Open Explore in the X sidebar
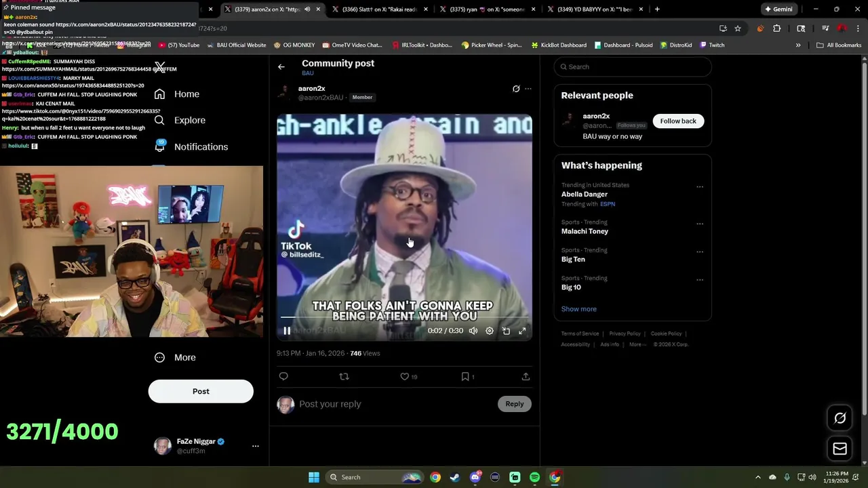Image resolution: width=868 pixels, height=488 pixels. [180, 120]
